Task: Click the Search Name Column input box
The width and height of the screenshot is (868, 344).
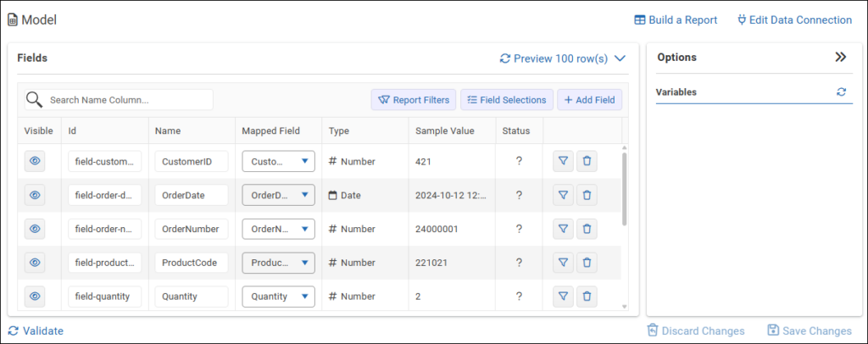Action: pos(127,100)
